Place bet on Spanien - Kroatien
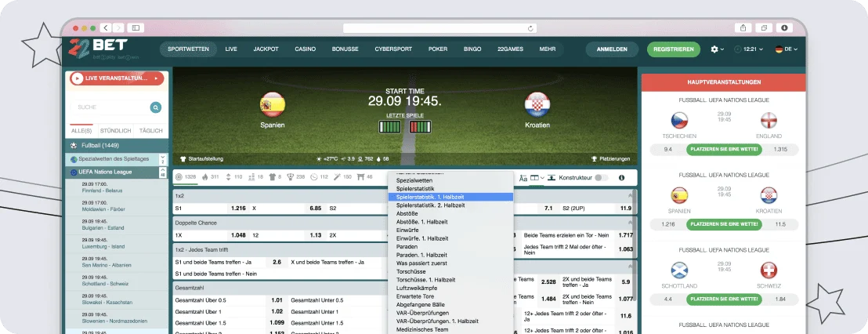The image size is (868, 334). tap(724, 224)
